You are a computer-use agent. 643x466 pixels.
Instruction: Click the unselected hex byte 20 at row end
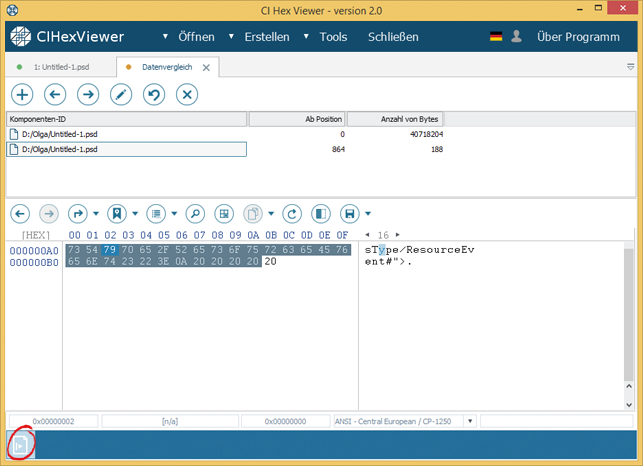coord(270,261)
